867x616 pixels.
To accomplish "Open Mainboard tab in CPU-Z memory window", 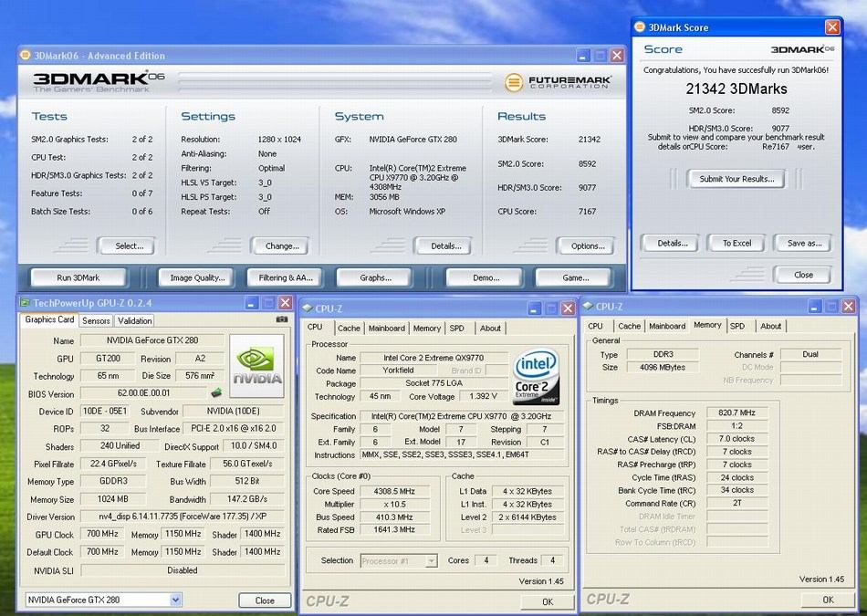I will tap(667, 326).
